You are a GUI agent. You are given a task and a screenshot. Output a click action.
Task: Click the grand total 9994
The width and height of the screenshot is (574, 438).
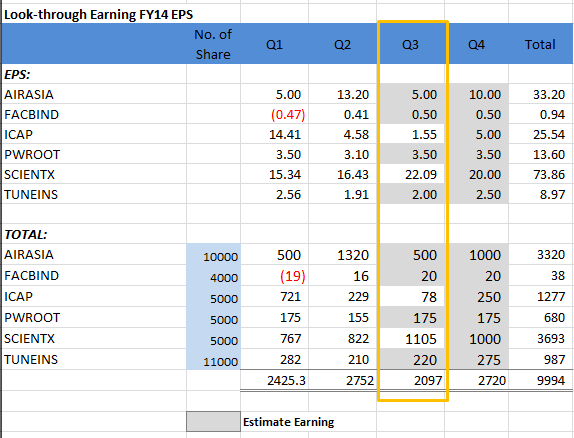coord(551,381)
